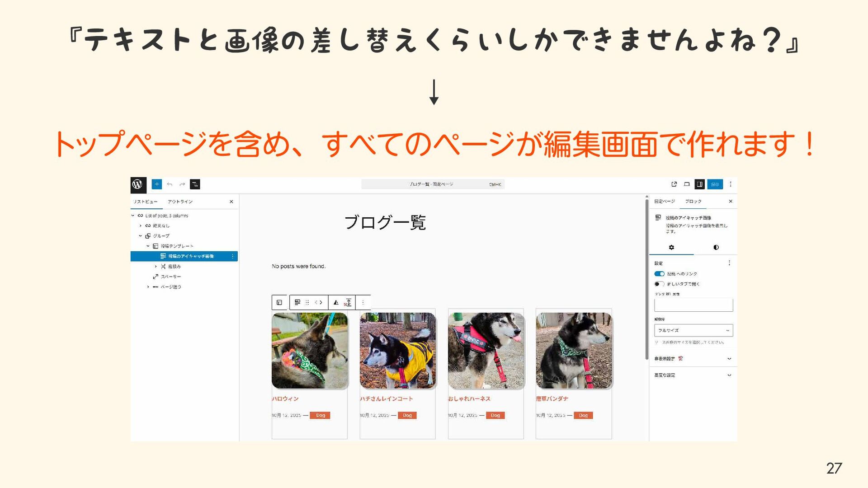Viewport: 868px width, 488px height.
Task: Toggle the document overview list view icon
Action: pos(195,184)
